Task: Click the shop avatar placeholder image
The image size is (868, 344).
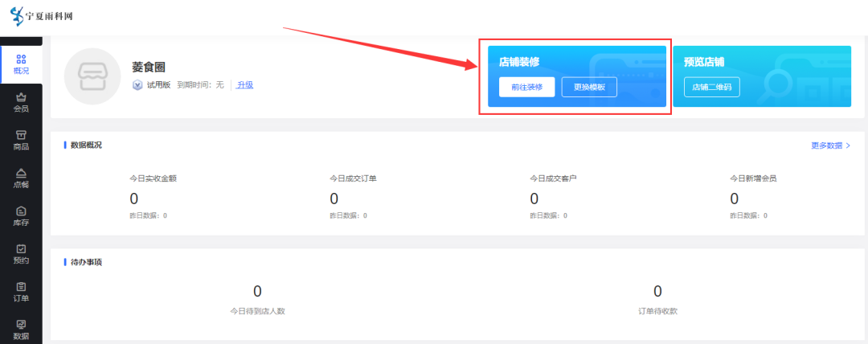Action: click(92, 76)
